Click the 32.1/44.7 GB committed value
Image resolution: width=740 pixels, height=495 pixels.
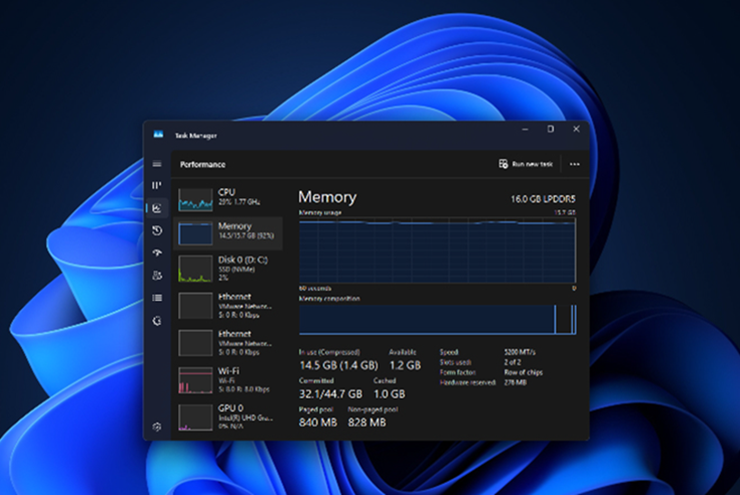(x=330, y=394)
